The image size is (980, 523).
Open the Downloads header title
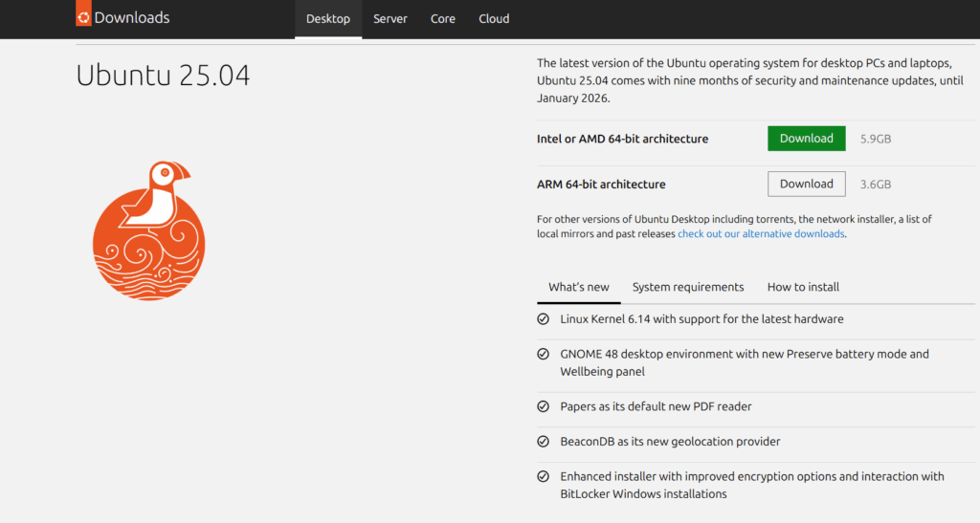[x=132, y=17]
